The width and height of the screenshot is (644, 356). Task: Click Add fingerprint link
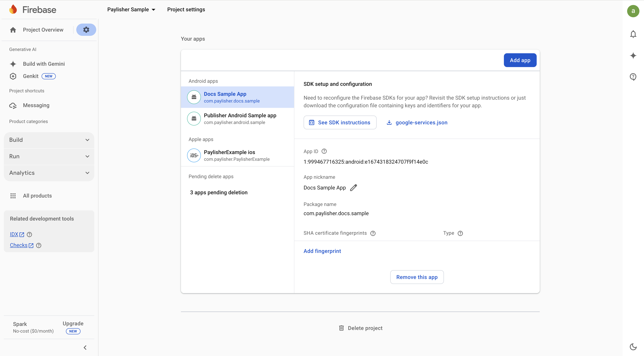click(322, 251)
